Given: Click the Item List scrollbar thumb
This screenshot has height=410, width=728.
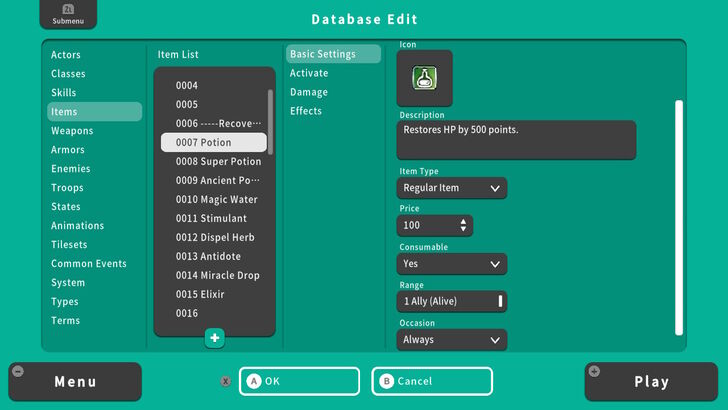Looking at the screenshot, I should [x=270, y=122].
